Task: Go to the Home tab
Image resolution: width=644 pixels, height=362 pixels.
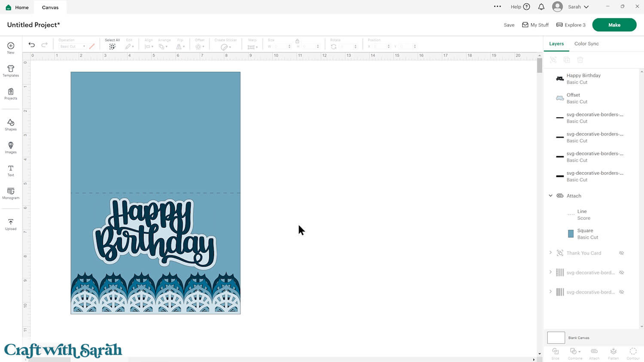Action: coord(17,7)
